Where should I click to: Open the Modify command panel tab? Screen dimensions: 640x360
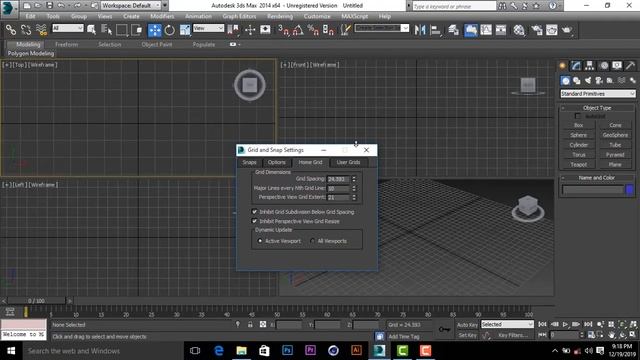coord(576,65)
